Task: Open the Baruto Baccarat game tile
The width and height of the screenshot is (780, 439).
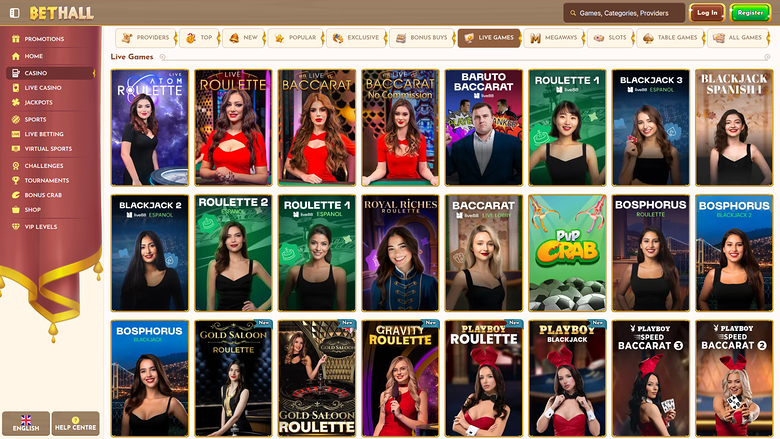Action: 484,127
